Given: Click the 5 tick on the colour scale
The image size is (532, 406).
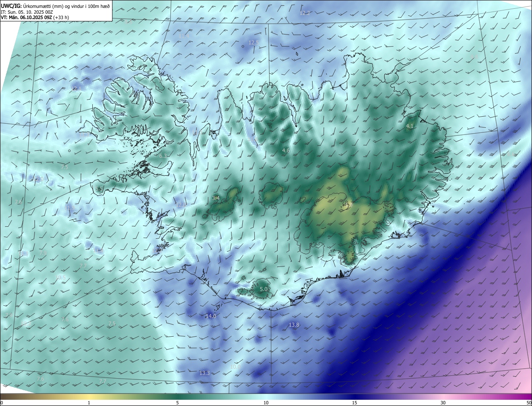Looking at the screenshot, I should 177,403.
